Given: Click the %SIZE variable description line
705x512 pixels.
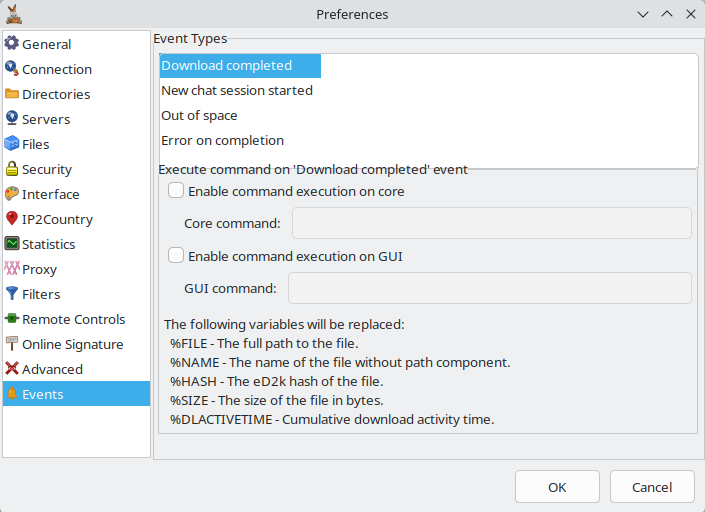Looking at the screenshot, I should [277, 401].
